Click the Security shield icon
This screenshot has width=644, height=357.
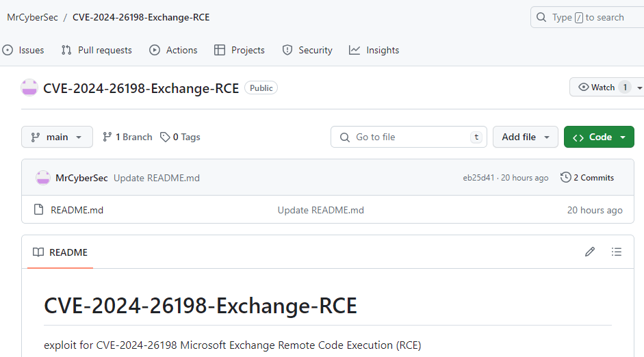(287, 50)
